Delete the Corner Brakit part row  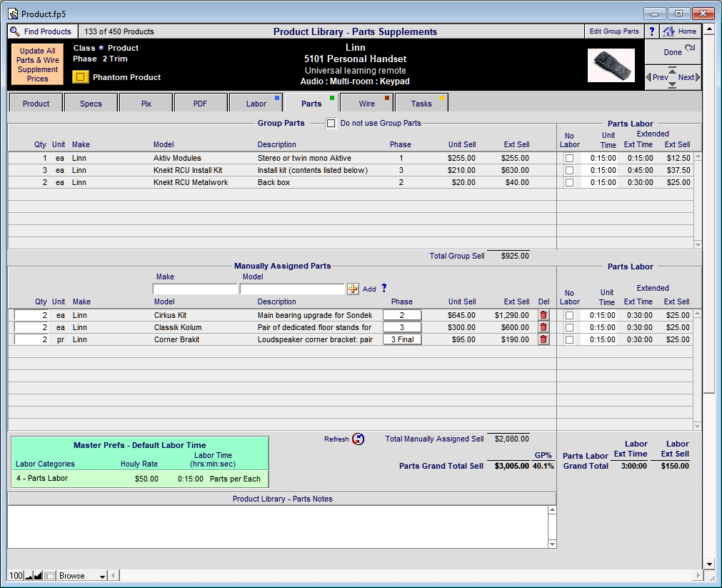tap(543, 339)
